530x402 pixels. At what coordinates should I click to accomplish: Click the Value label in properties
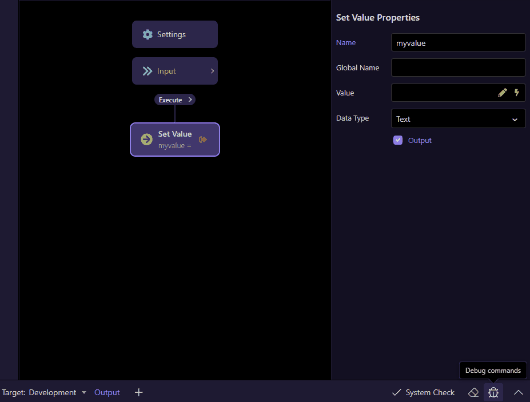pyautogui.click(x=345, y=93)
